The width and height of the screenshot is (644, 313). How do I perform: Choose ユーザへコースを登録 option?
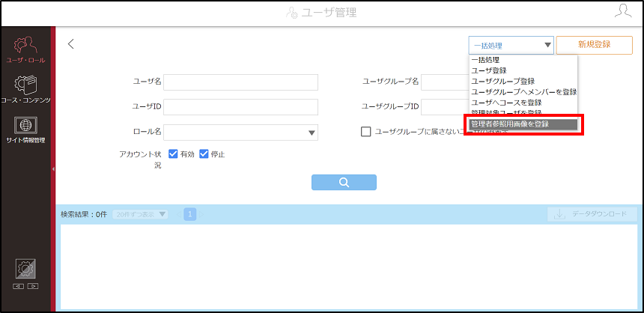coord(523,102)
